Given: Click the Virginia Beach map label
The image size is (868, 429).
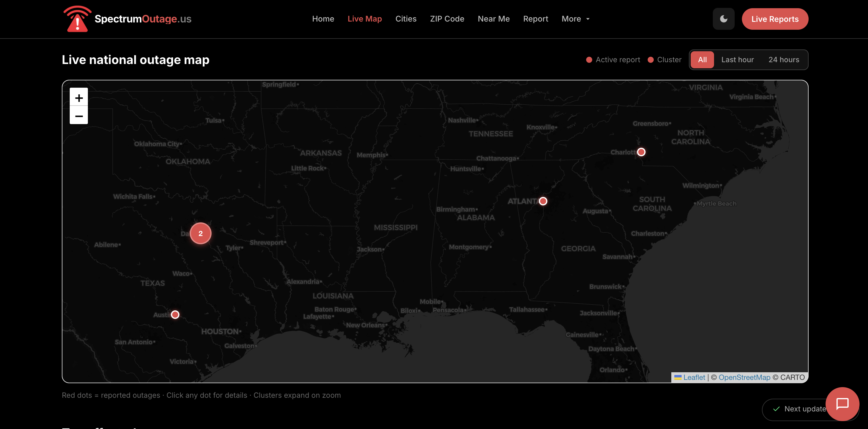Looking at the screenshot, I should [751, 97].
